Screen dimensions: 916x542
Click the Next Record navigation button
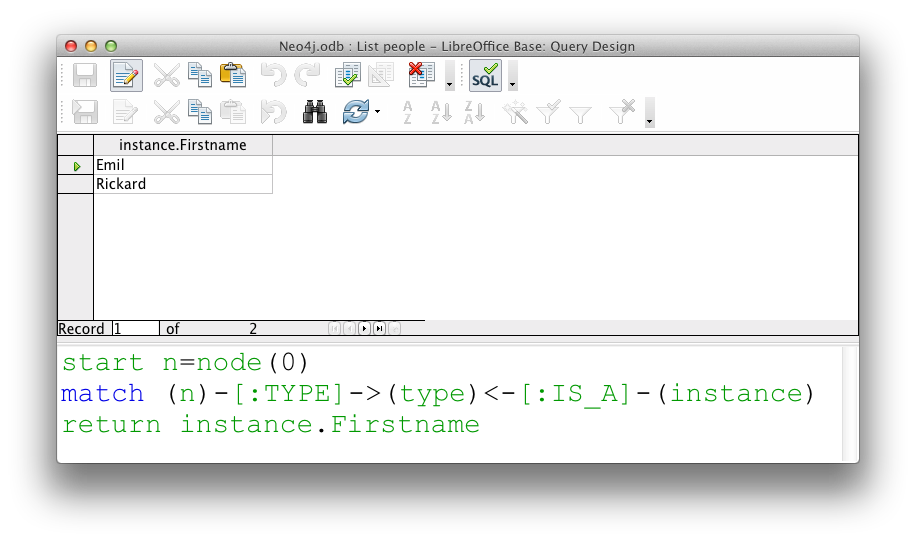(364, 328)
